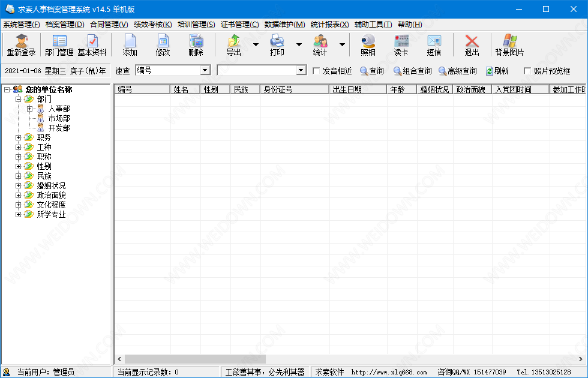Click the 修改 edit record icon

coord(163,45)
